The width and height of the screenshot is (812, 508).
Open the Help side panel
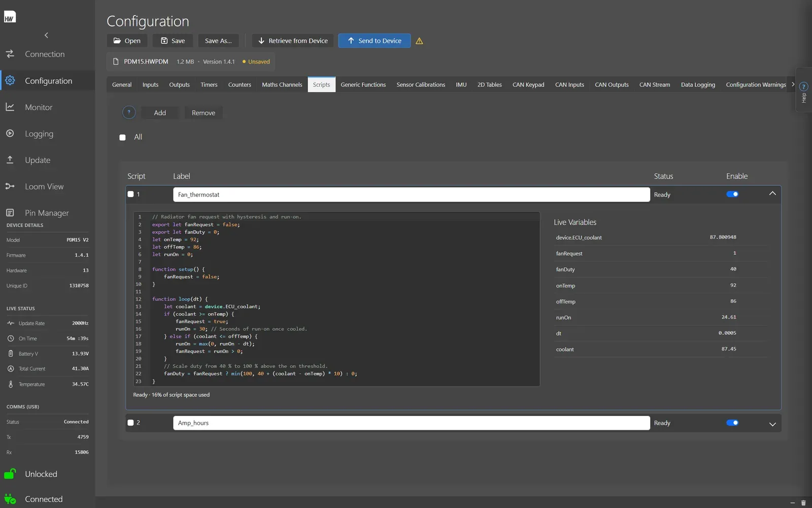click(x=803, y=90)
